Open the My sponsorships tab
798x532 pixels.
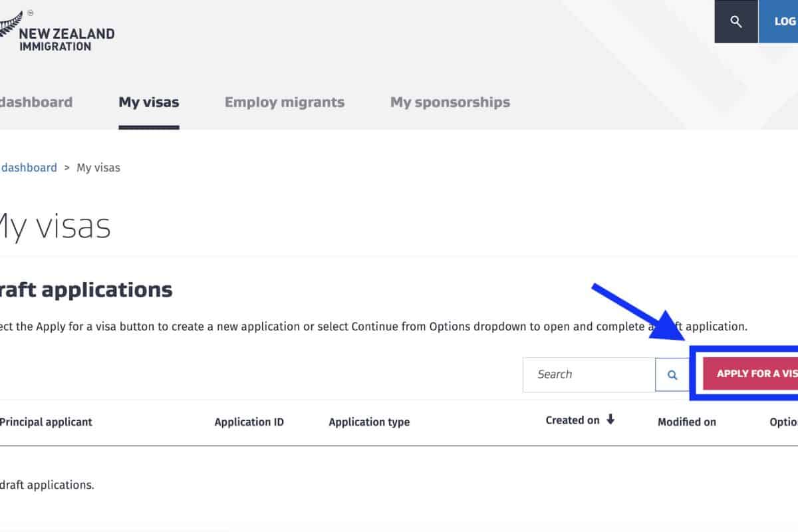(450, 102)
